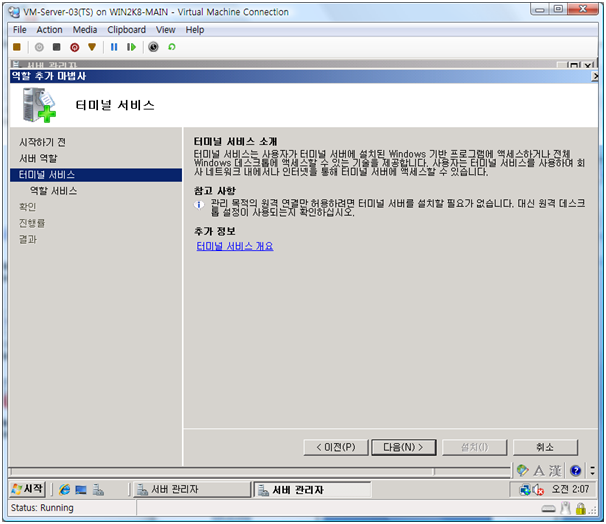Click the orange Save state toolbar icon
The height and width of the screenshot is (524, 606).
pyautogui.click(x=92, y=47)
